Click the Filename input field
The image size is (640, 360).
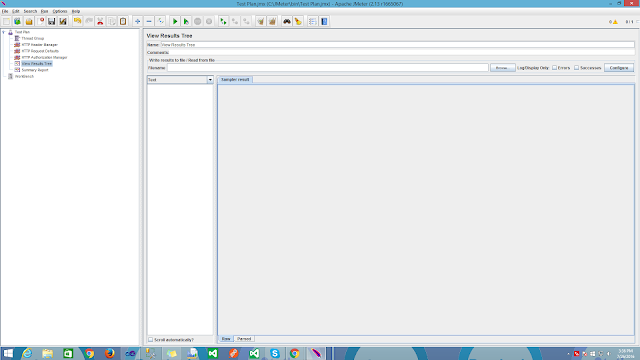[x=328, y=68]
